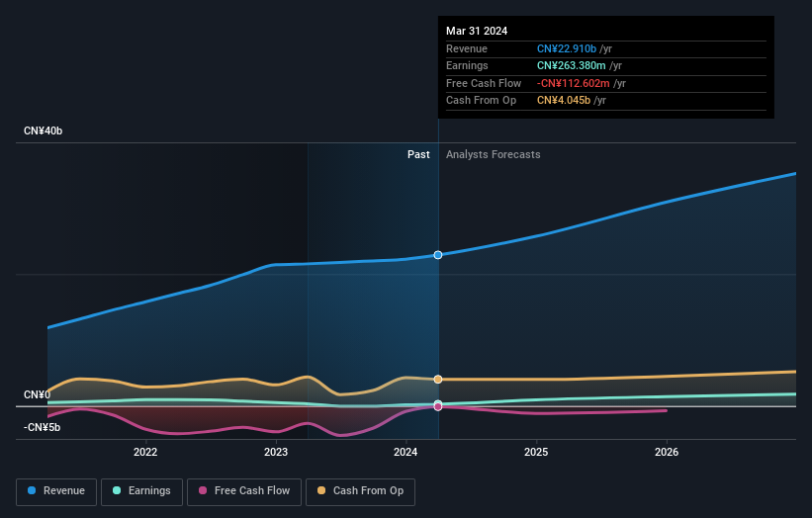
Task: Click the Past label
Action: click(x=418, y=155)
